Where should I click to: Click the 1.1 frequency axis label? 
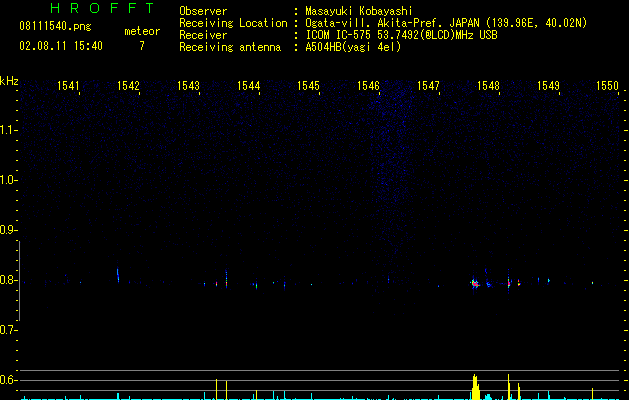(x=8, y=130)
